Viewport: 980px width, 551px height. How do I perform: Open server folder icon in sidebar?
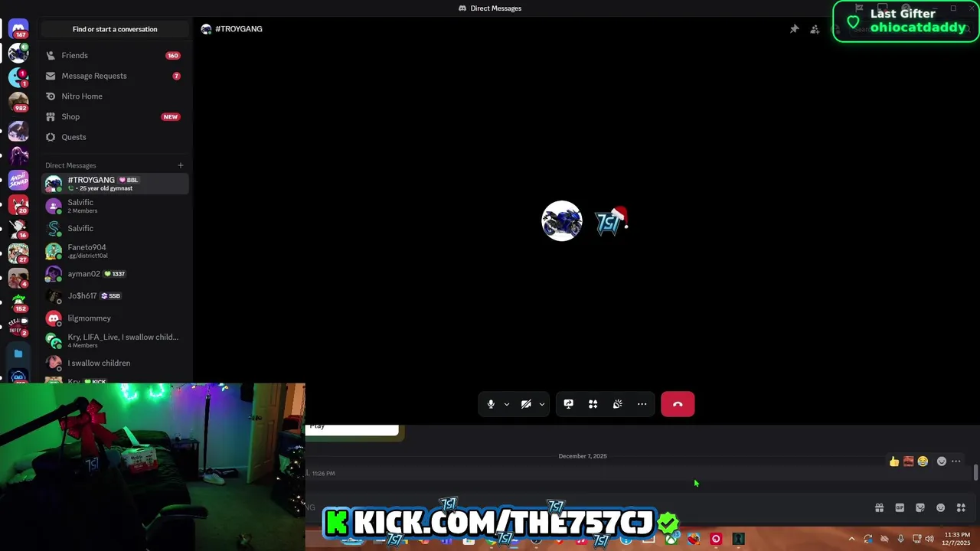pyautogui.click(x=18, y=354)
